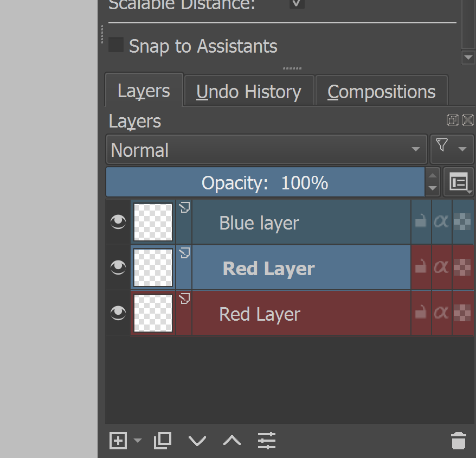Viewport: 476px width, 458px height.
Task: Toggle alpha lock on bottom Red Layer
Action: click(x=462, y=313)
